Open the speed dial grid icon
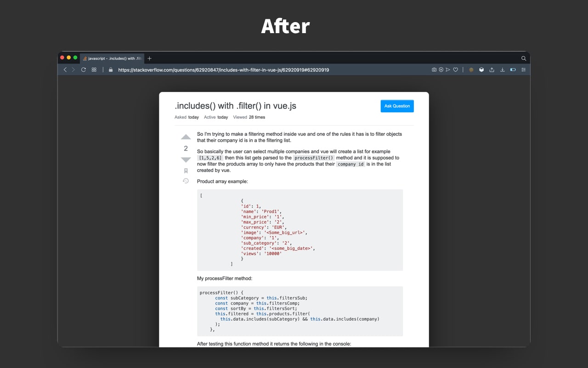 pyautogui.click(x=94, y=70)
